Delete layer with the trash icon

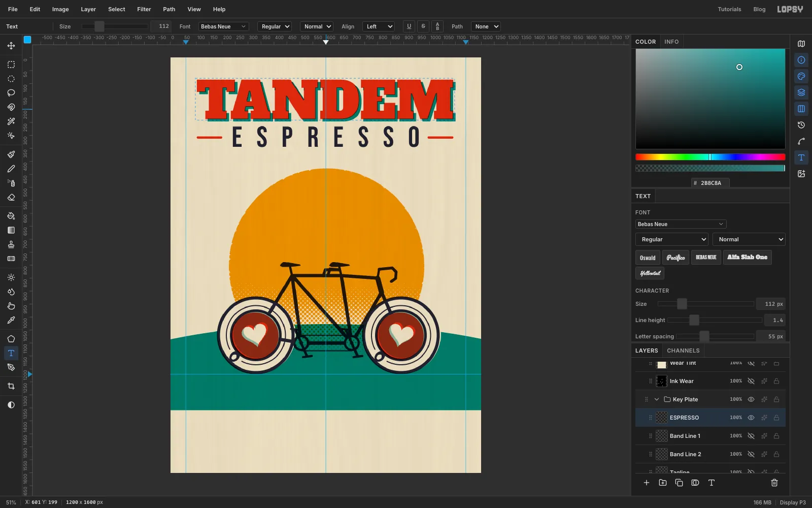[774, 483]
